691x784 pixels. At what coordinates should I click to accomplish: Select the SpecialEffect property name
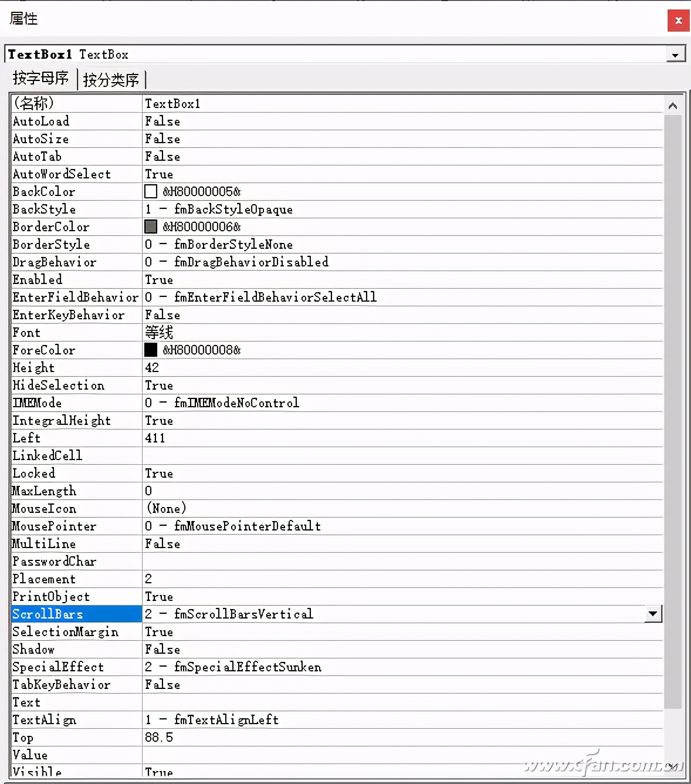58,667
